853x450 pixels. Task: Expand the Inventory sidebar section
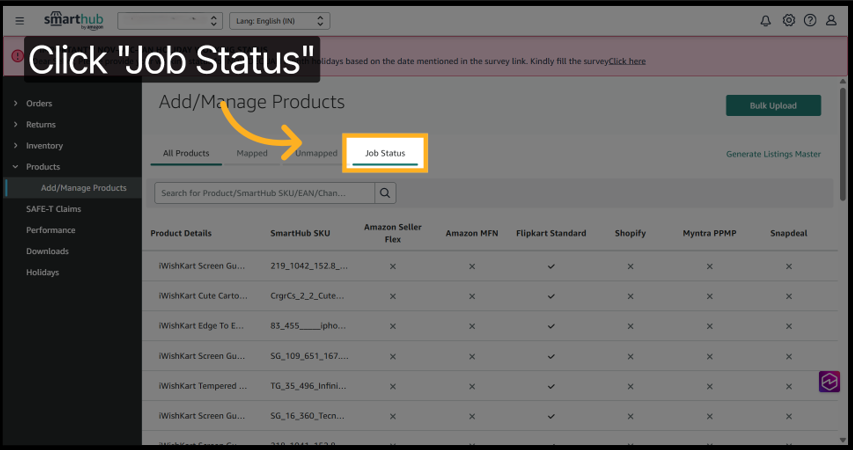click(x=44, y=146)
